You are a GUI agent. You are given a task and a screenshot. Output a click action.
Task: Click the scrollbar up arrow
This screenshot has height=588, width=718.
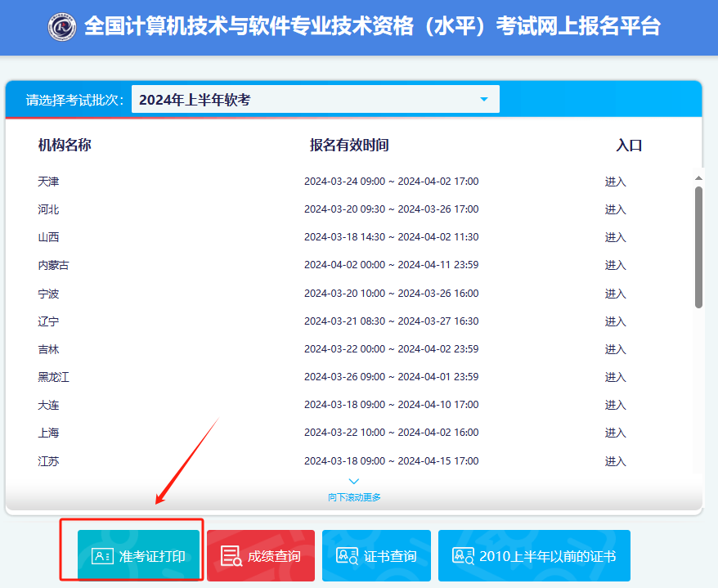pos(698,176)
